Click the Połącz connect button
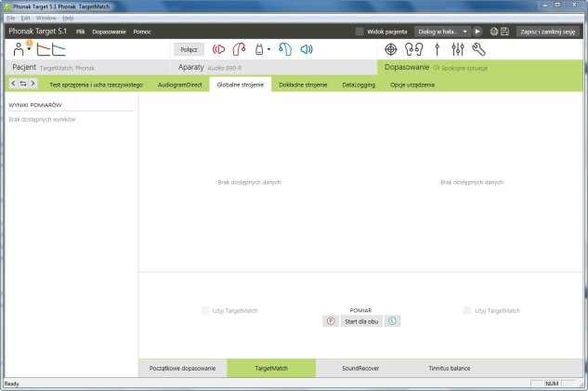 [x=189, y=49]
